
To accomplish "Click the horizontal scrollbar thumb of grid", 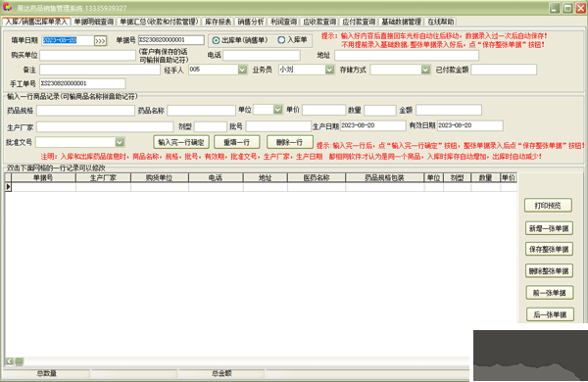I will [20, 361].
